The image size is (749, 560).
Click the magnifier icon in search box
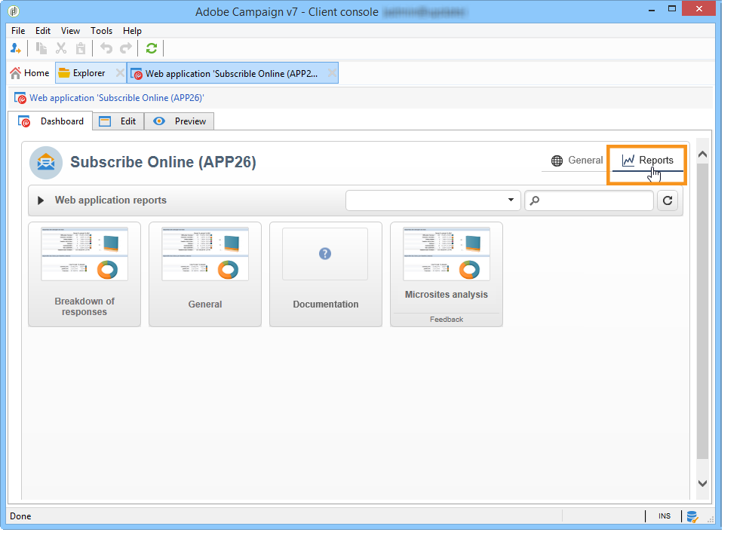point(535,200)
